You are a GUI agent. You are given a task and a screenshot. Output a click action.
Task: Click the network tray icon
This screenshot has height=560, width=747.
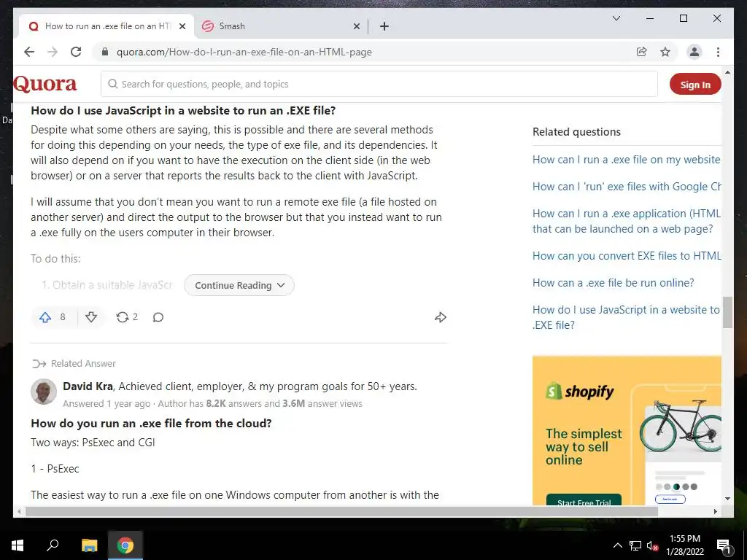(x=635, y=545)
